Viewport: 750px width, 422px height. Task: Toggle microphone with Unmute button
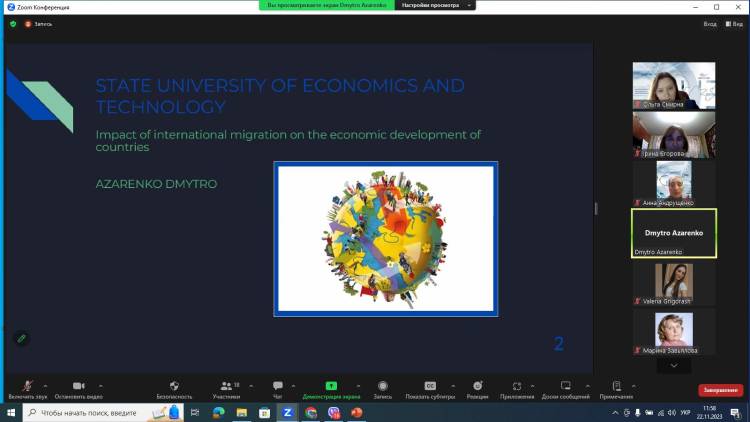coord(27,386)
